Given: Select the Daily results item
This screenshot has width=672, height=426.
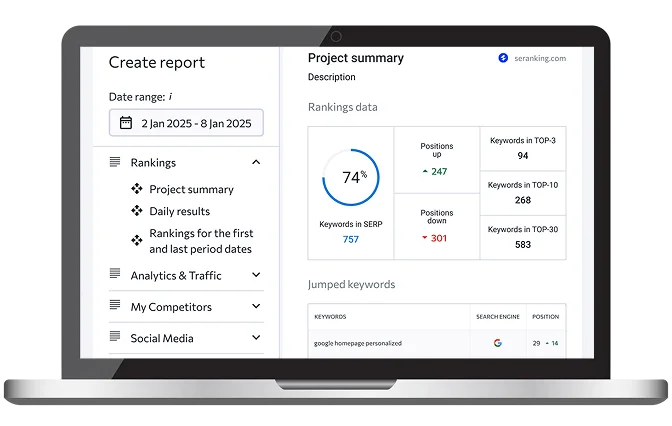Looking at the screenshot, I should [x=180, y=211].
